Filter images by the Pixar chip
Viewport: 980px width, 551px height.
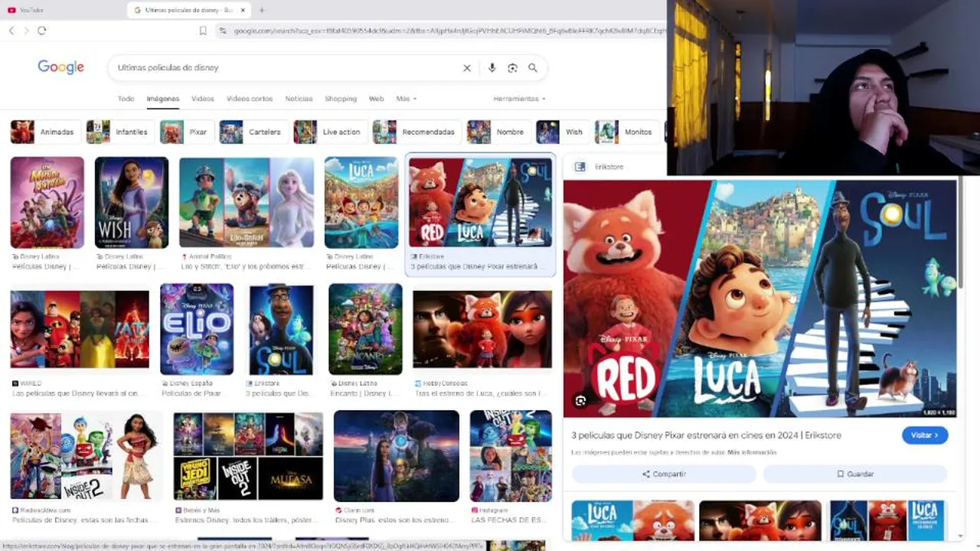coord(185,132)
